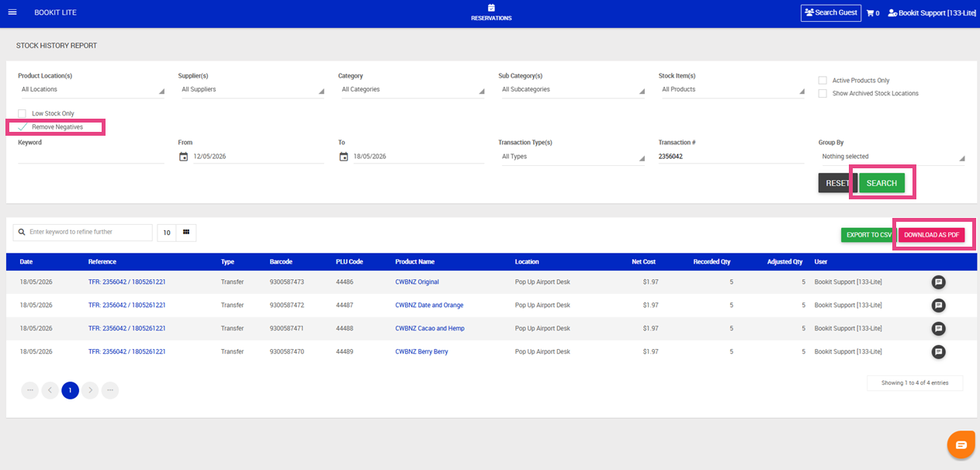The height and width of the screenshot is (470, 980).
Task: Sort by the Adjusted Qty header
Action: coord(787,262)
